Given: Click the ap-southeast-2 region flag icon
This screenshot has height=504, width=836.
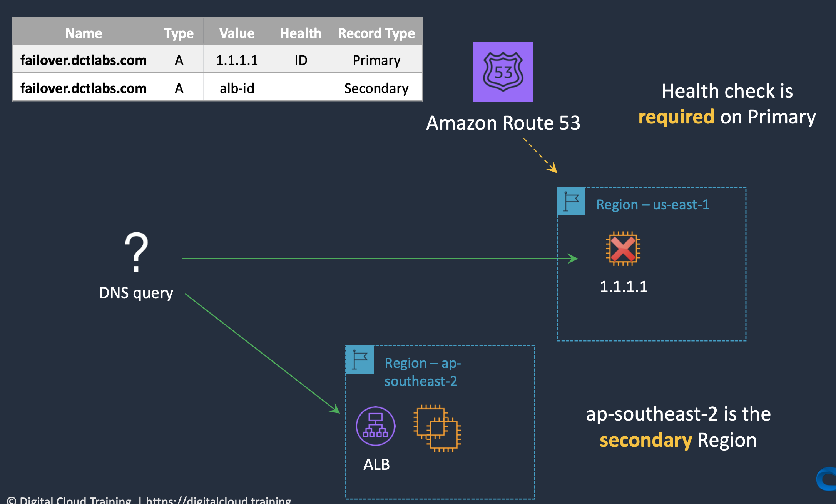Looking at the screenshot, I should (x=359, y=360).
